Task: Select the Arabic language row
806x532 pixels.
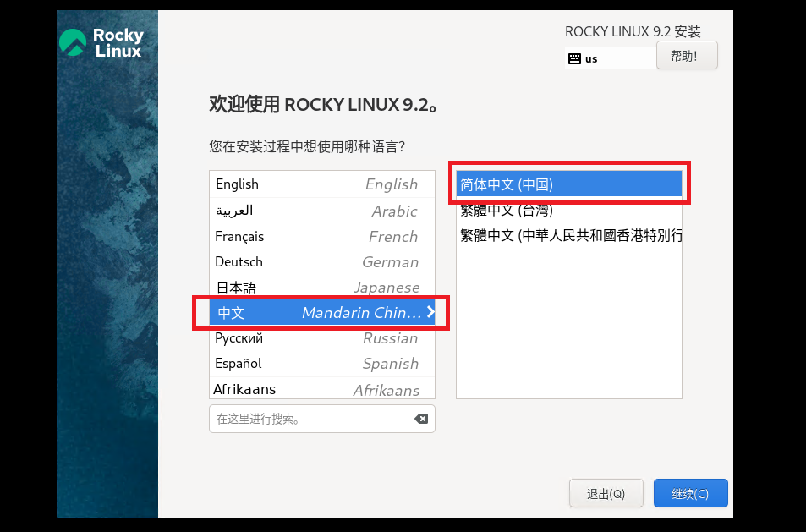Action: [x=322, y=211]
